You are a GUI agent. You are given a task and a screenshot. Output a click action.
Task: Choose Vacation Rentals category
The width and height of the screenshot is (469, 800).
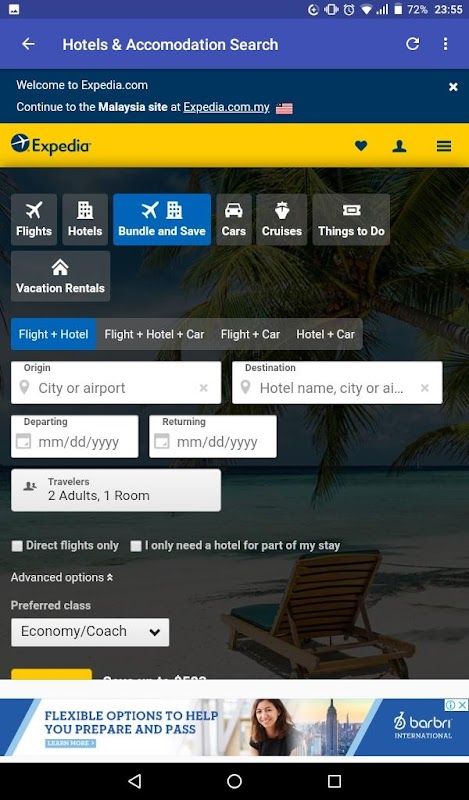[60, 276]
